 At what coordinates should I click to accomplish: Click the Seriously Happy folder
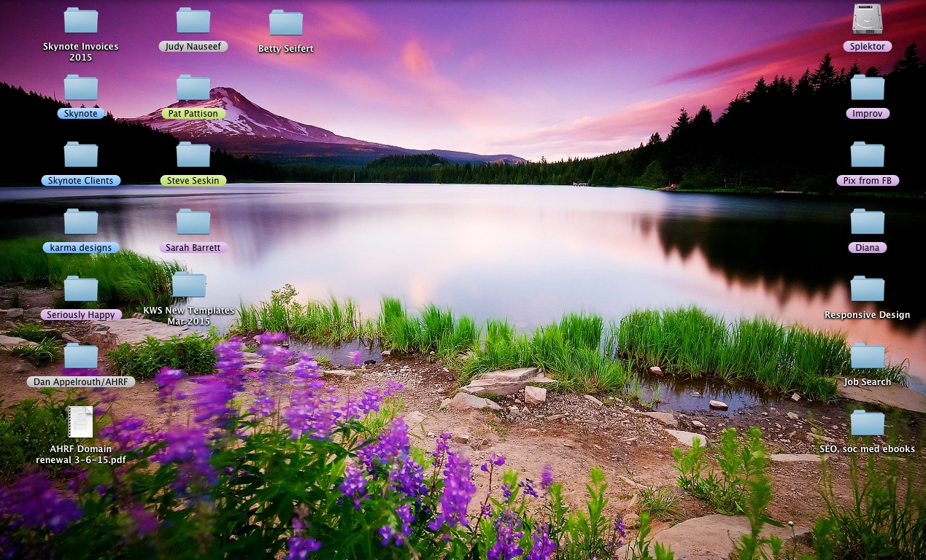tap(80, 289)
